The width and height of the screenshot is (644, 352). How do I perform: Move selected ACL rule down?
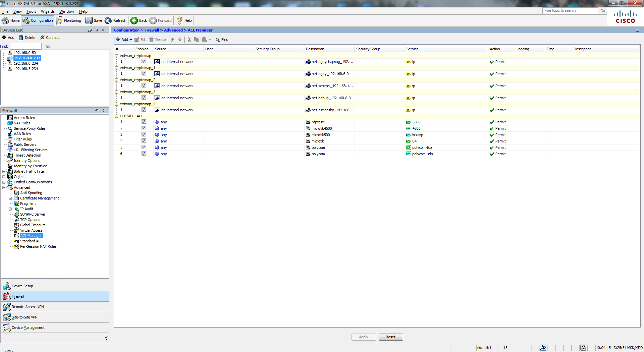pyautogui.click(x=180, y=40)
